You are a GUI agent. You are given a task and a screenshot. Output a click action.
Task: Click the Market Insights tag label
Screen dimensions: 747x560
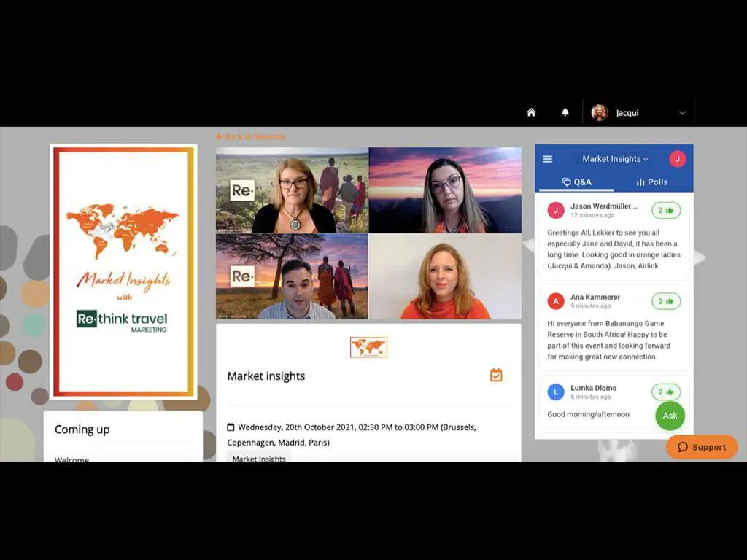click(259, 458)
